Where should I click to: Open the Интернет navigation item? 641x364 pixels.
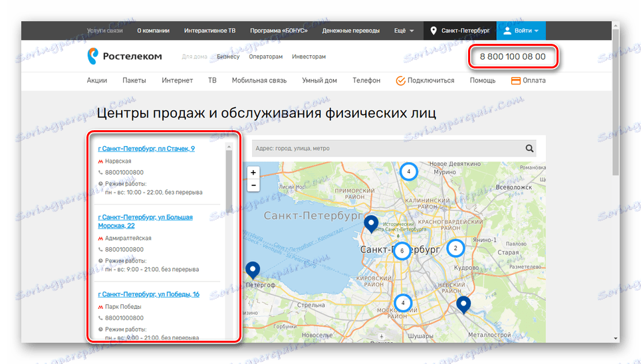pyautogui.click(x=177, y=80)
